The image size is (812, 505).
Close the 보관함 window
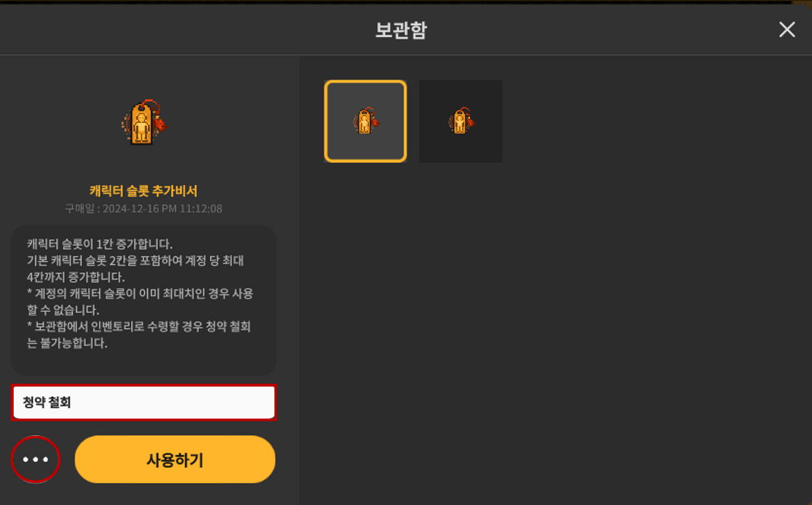[x=787, y=30]
